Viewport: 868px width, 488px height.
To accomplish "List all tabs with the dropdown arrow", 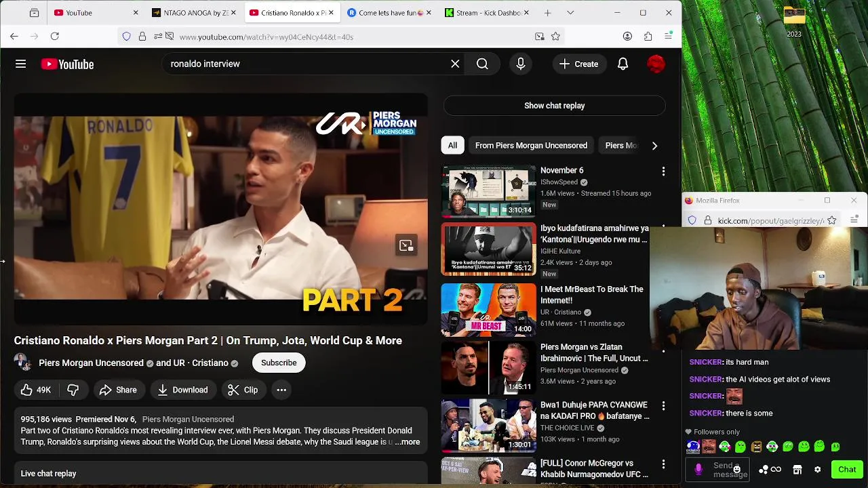I will [570, 13].
